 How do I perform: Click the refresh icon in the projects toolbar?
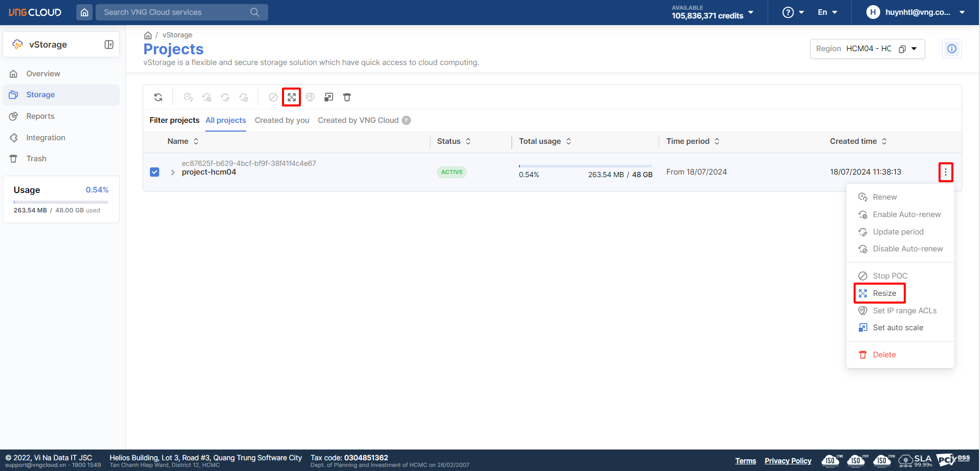[x=158, y=97]
